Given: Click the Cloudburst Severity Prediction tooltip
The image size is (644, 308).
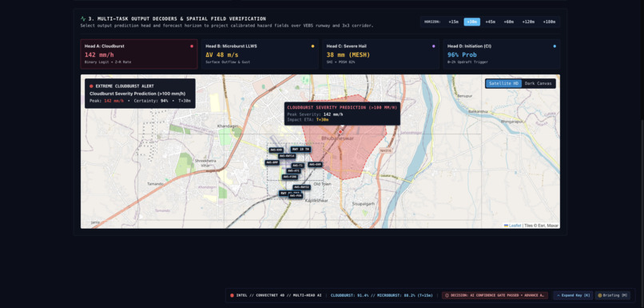Looking at the screenshot, I should click(342, 114).
